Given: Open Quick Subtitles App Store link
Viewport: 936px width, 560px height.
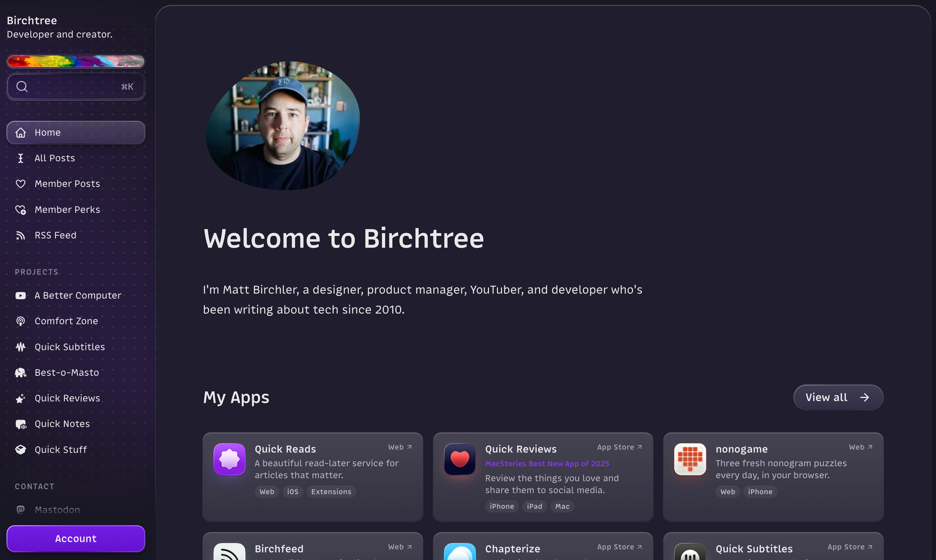Looking at the screenshot, I should click(x=850, y=547).
